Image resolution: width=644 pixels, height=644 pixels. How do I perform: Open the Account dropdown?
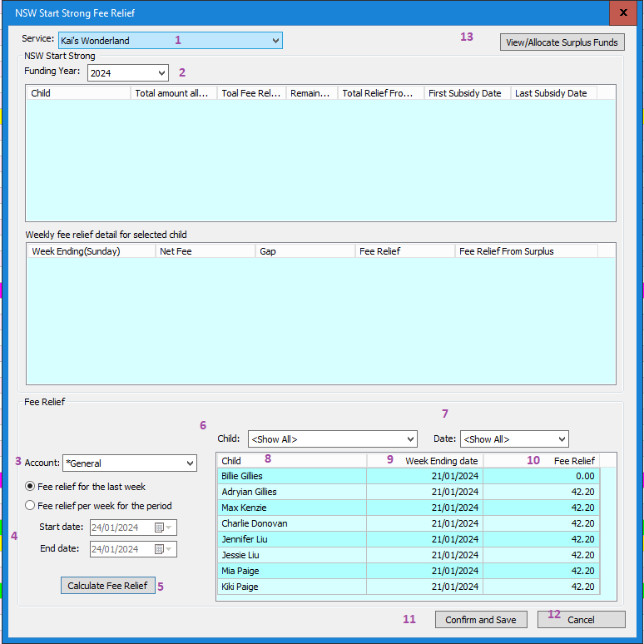190,463
